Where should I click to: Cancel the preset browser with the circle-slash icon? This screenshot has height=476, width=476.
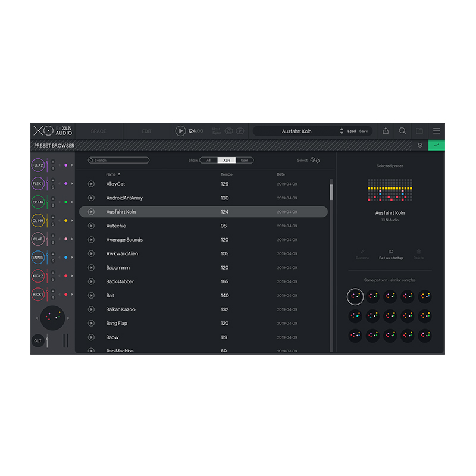(419, 145)
